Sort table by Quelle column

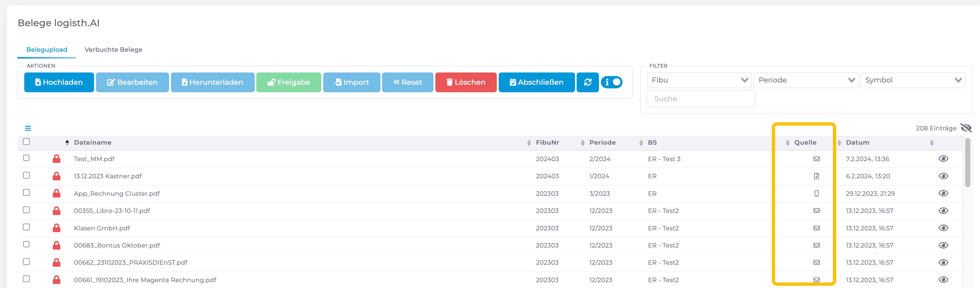pyautogui.click(x=805, y=142)
